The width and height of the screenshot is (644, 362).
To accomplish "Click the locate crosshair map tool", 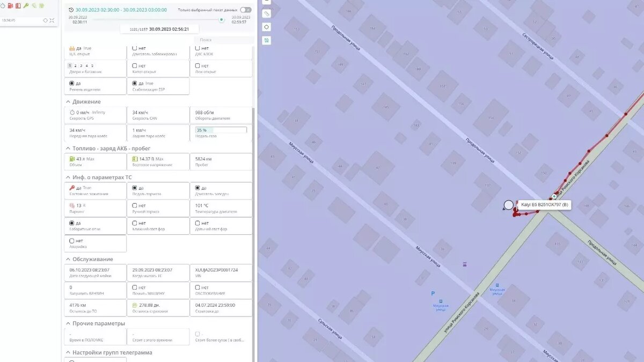I will (267, 27).
